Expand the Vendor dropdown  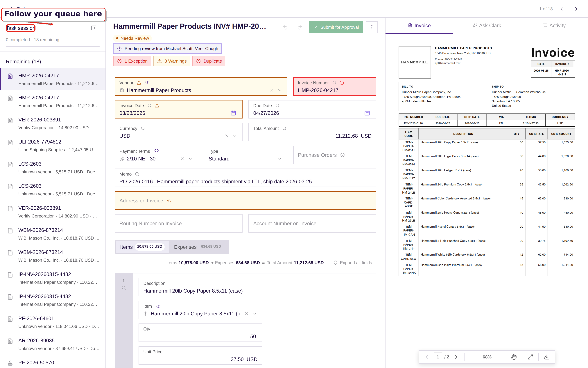280,90
